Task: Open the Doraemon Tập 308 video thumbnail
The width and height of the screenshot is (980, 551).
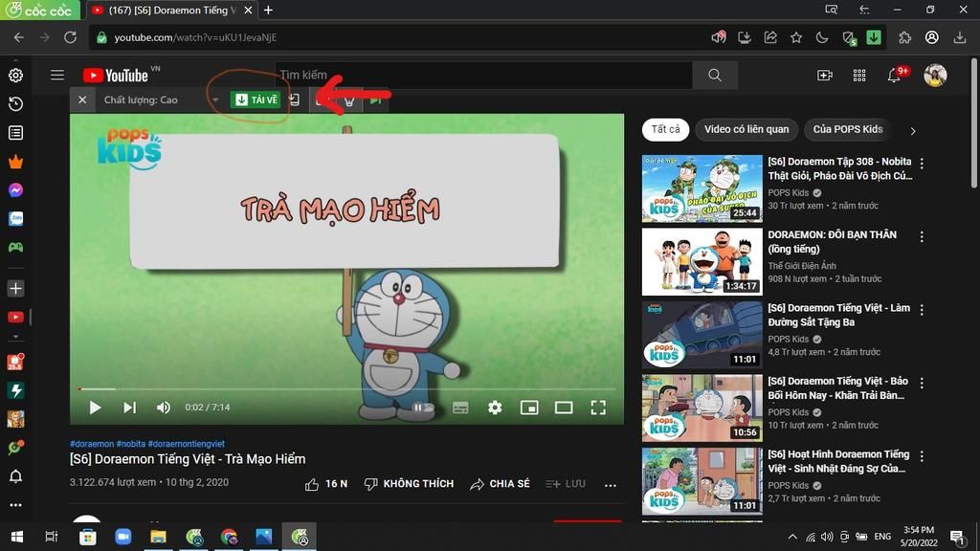Action: 702,188
